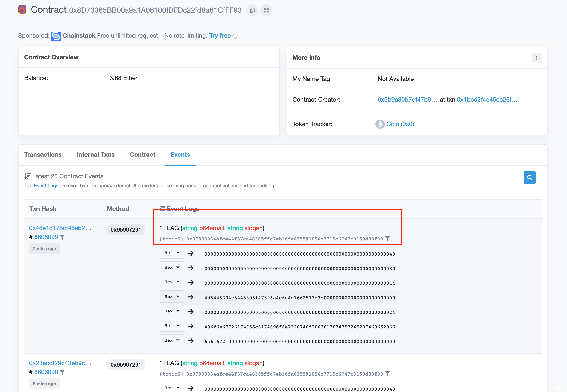Open Coin (0x0) token tracker
Screen dimensions: 567x392
[400, 124]
